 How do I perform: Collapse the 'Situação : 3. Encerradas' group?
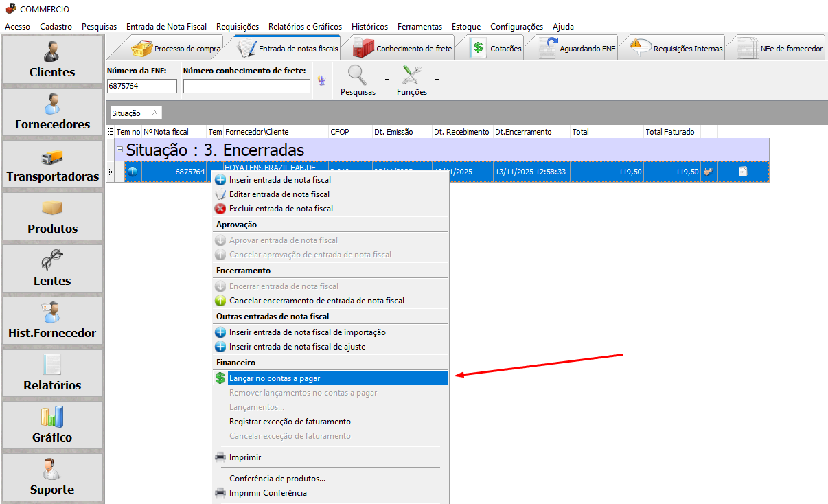click(119, 150)
